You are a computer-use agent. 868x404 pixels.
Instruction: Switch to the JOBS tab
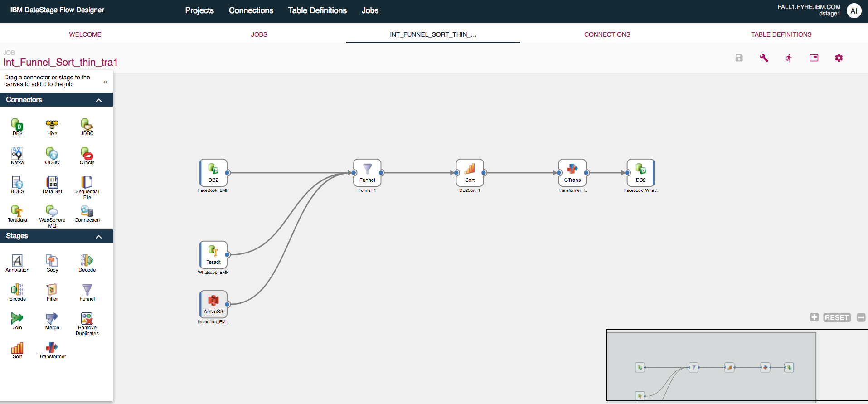259,34
